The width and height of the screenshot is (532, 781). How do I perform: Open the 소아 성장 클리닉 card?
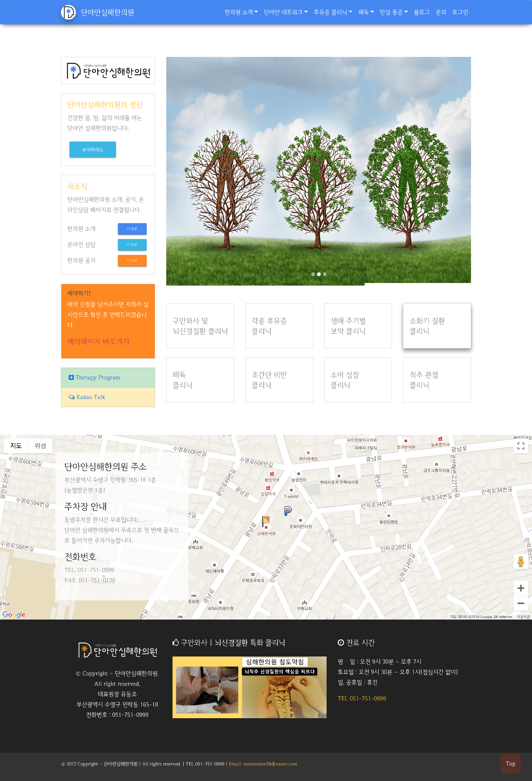tap(358, 380)
